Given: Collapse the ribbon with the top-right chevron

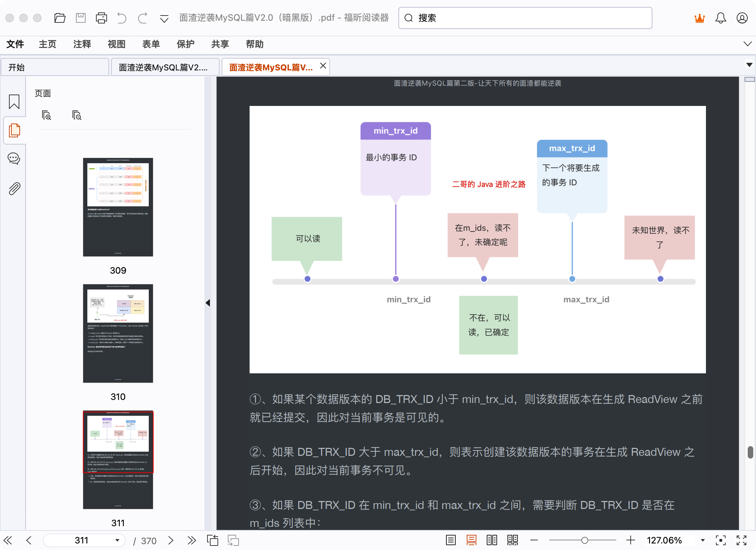Looking at the screenshot, I should (x=748, y=44).
